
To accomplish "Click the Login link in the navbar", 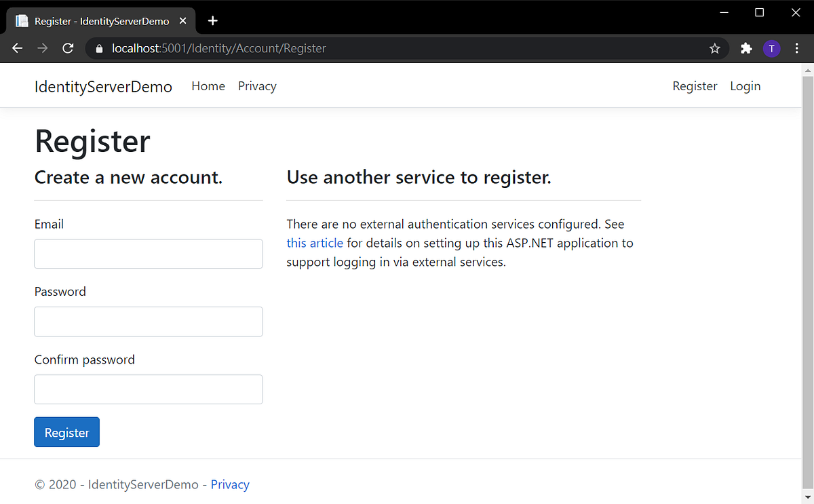I will coord(745,85).
